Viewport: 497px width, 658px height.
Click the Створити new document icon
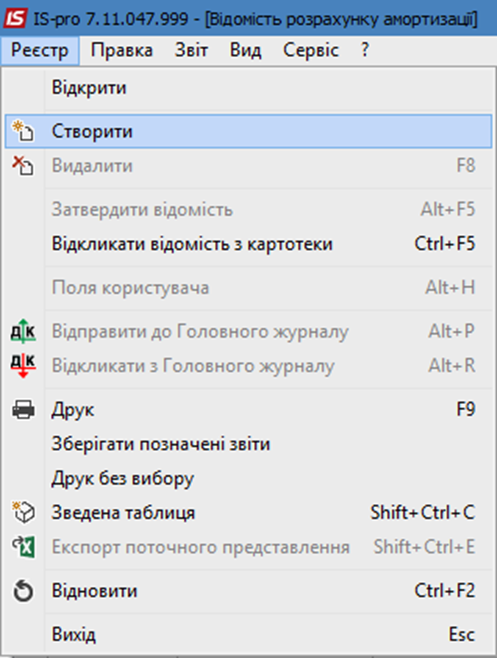click(23, 131)
